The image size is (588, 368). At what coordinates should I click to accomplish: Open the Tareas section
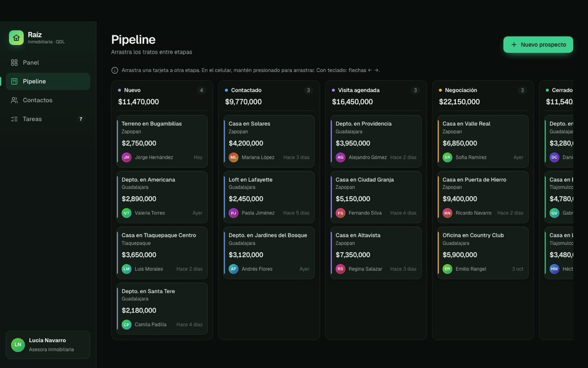(48, 119)
